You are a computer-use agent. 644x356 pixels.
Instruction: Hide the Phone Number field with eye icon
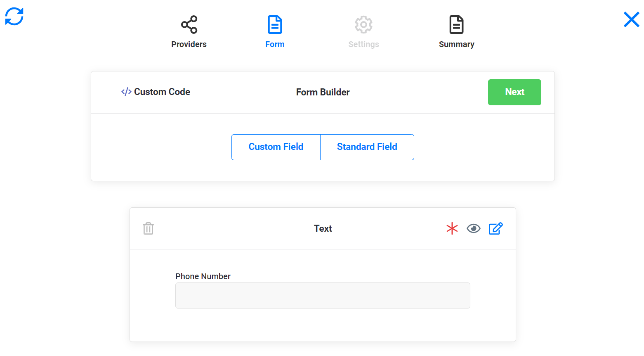[x=474, y=228]
